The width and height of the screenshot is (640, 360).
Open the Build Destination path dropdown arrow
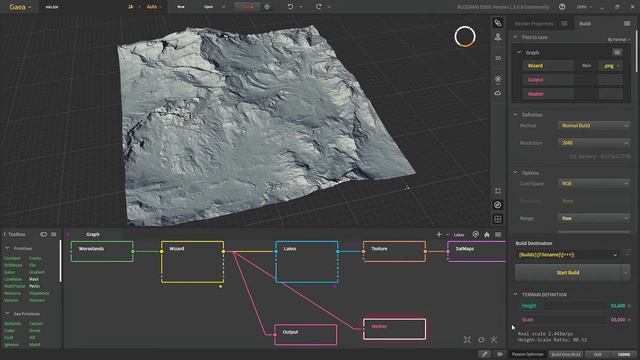[x=615, y=255]
